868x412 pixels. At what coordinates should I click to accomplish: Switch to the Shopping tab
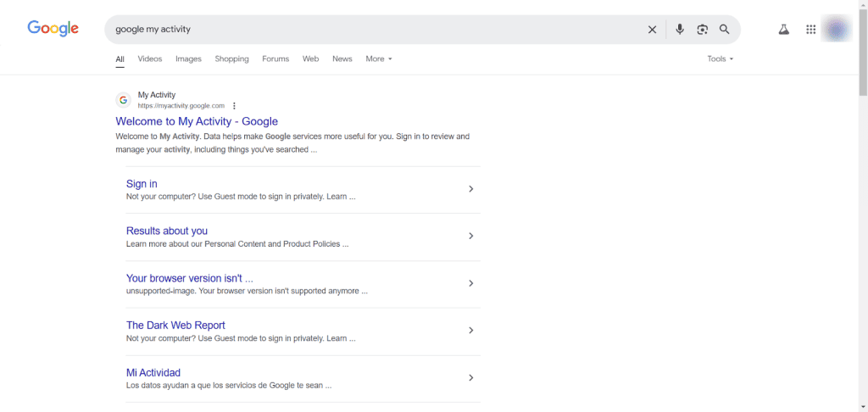tap(232, 58)
